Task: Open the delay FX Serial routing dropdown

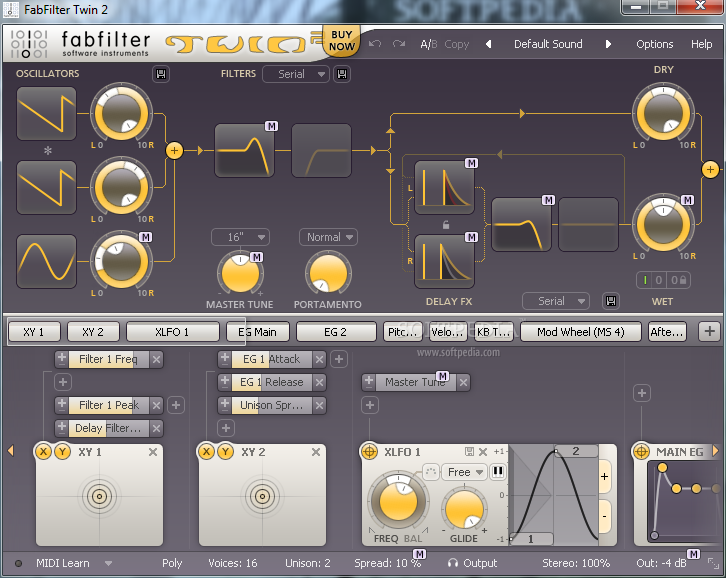Action: point(556,301)
